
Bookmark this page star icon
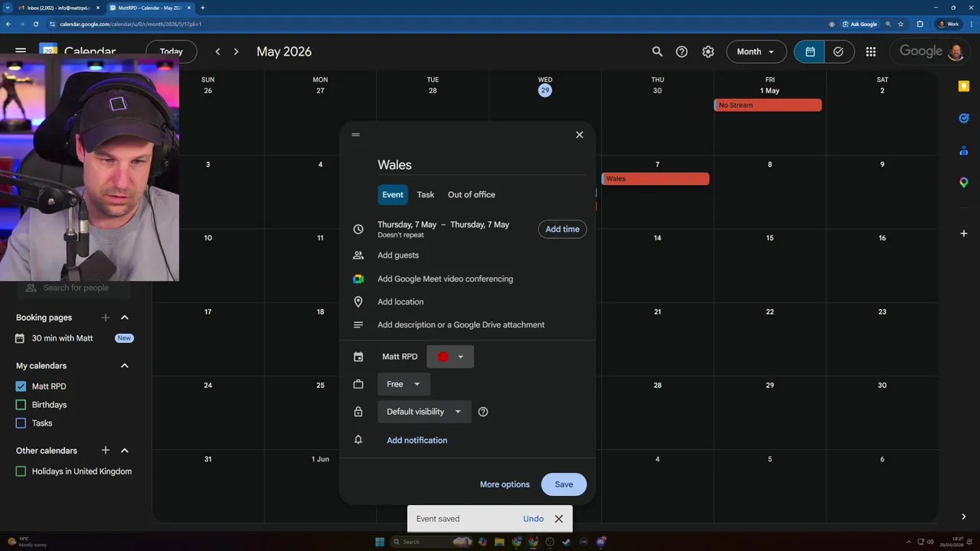pos(901,24)
